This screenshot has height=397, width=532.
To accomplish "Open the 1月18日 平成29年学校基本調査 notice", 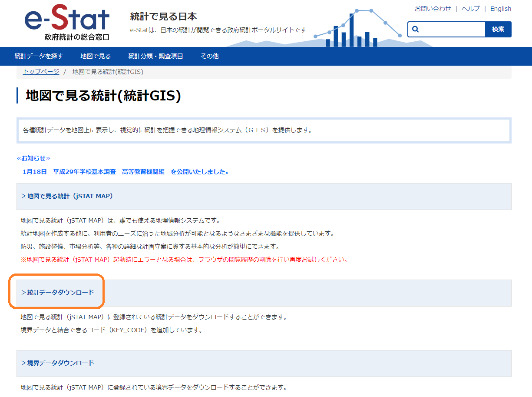I will (126, 172).
